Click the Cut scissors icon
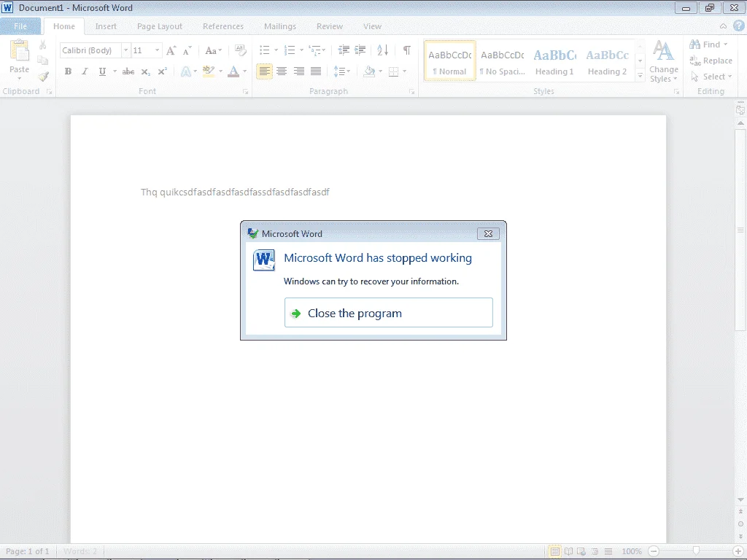 point(43,45)
